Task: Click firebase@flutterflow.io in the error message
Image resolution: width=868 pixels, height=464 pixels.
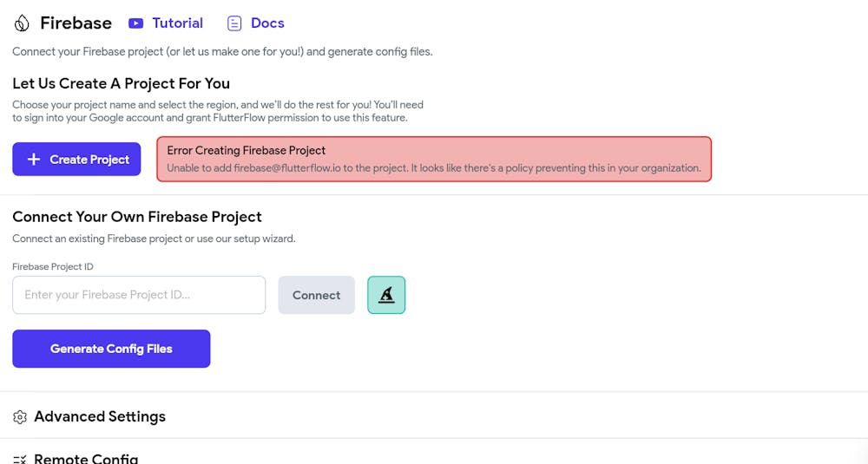Action: (287, 168)
